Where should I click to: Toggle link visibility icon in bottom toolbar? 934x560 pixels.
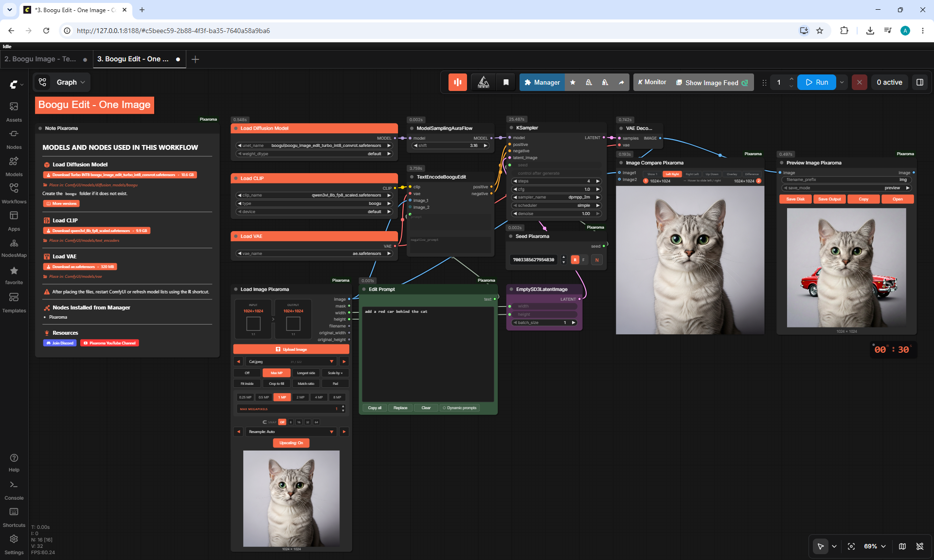919,546
